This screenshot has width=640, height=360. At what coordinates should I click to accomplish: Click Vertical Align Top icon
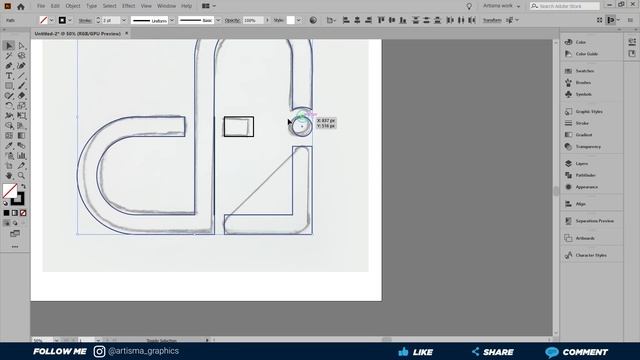pyautogui.click(x=381, y=20)
